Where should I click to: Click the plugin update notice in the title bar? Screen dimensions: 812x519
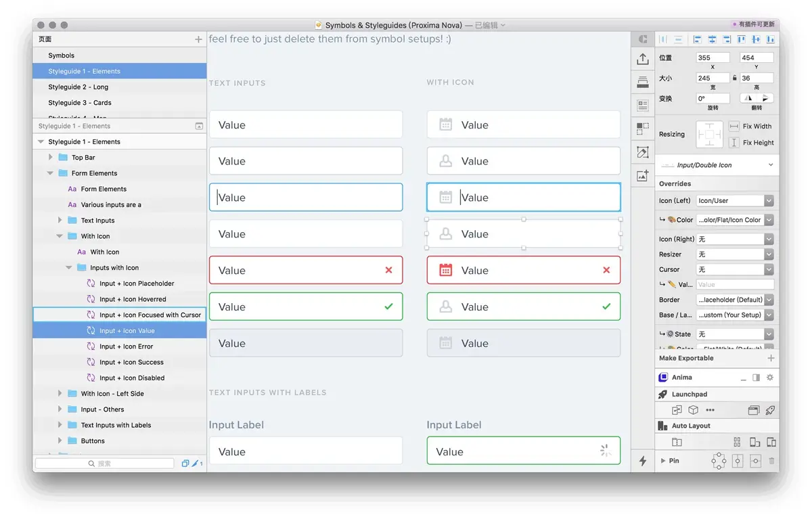[753, 24]
